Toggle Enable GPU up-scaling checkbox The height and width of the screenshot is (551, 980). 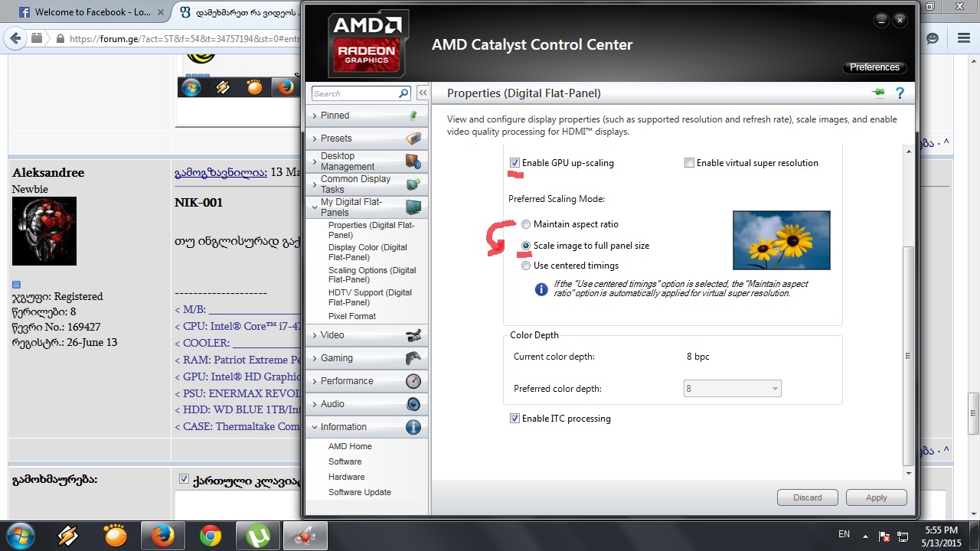click(514, 163)
